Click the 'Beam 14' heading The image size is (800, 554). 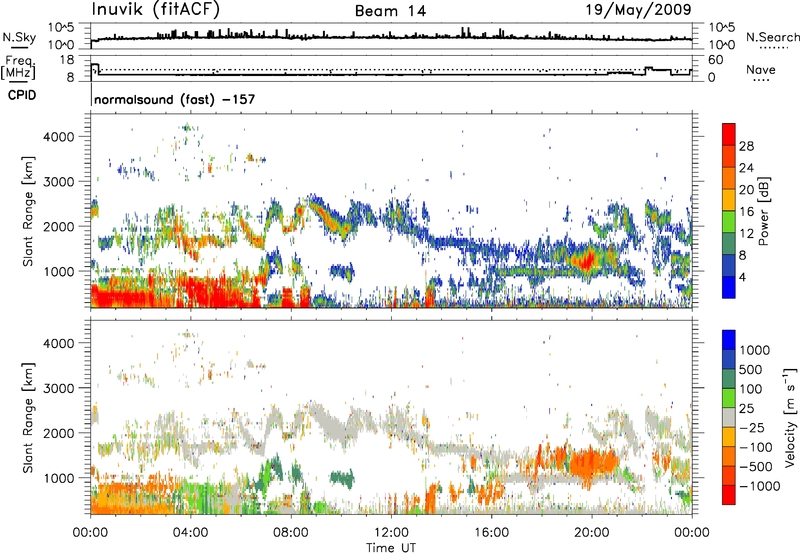click(x=390, y=11)
